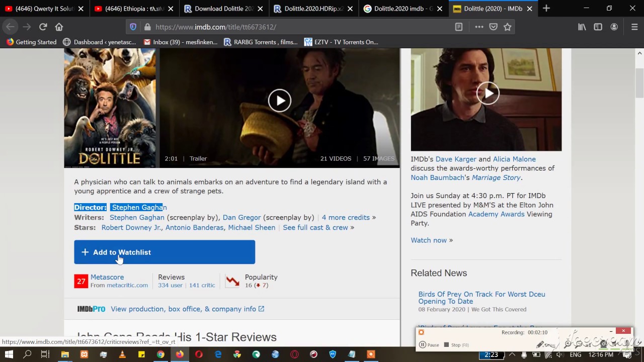Expand 4 more credits
Viewport: 644px width, 362px height.
coord(346,218)
